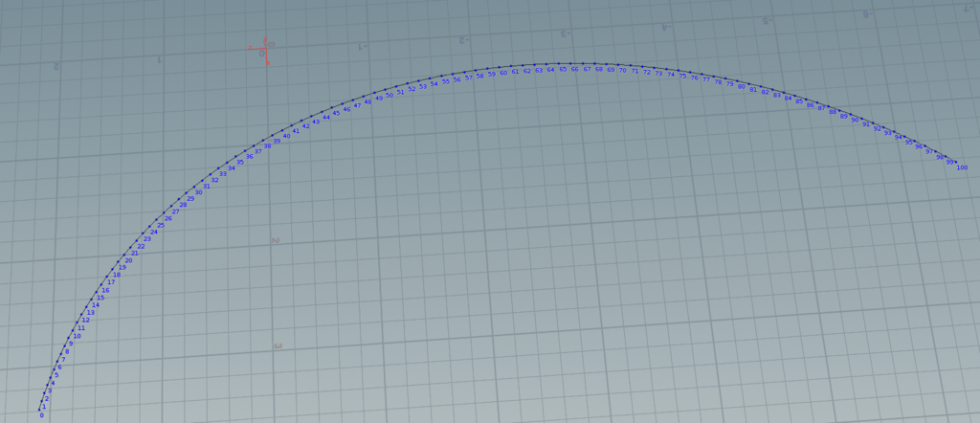This screenshot has height=423, width=980.
Task: Choose the point labeled 33
Action: tap(223, 174)
